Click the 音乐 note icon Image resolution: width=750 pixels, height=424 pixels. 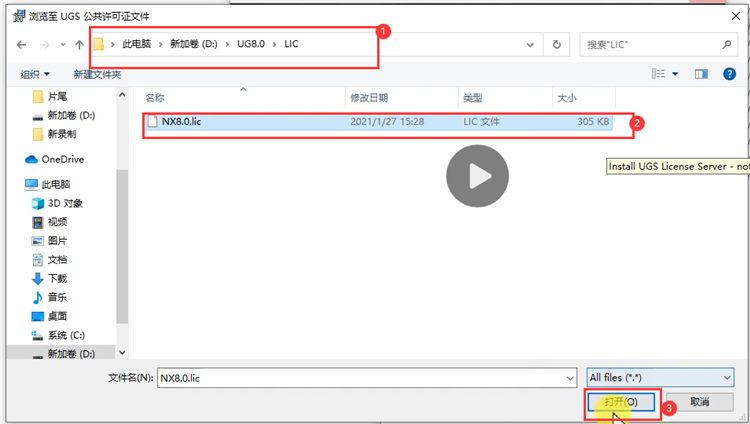point(37,297)
